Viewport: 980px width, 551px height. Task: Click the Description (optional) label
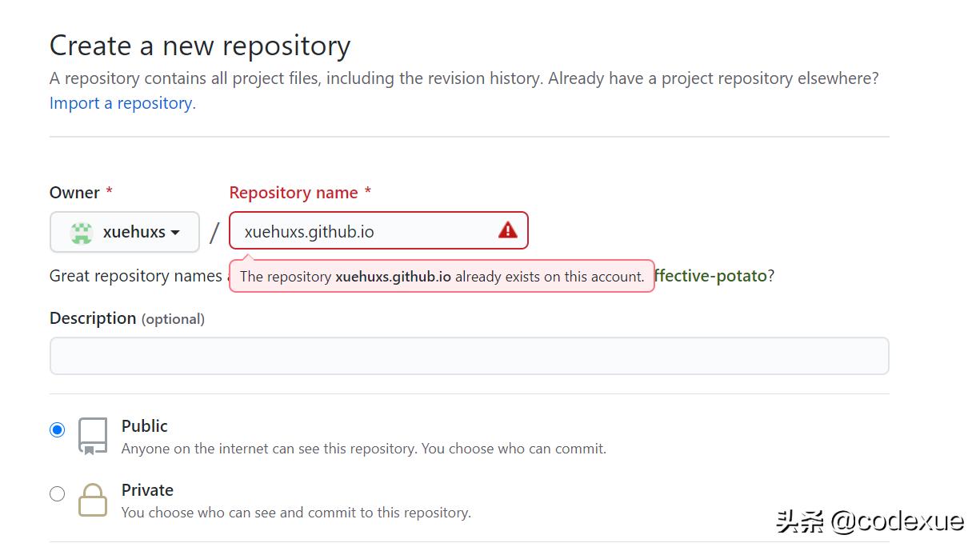click(x=126, y=318)
